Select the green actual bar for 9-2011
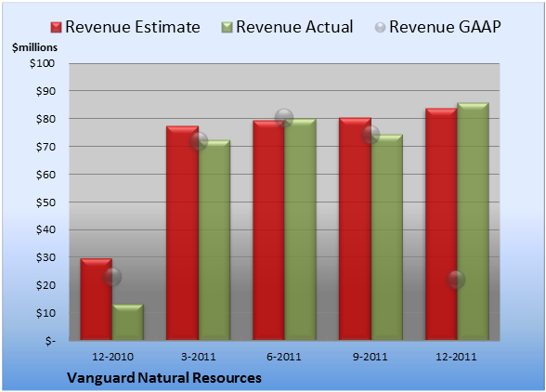Image resolution: width=546 pixels, height=392 pixels. coord(386,237)
